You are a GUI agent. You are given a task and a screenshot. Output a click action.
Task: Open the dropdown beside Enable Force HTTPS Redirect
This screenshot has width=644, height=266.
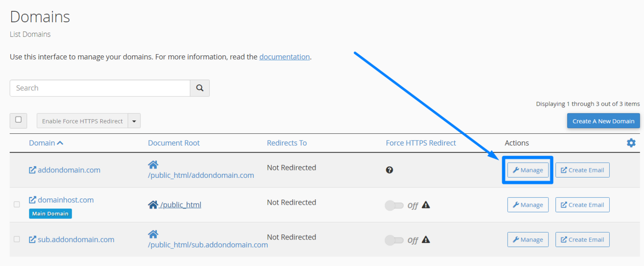(134, 121)
